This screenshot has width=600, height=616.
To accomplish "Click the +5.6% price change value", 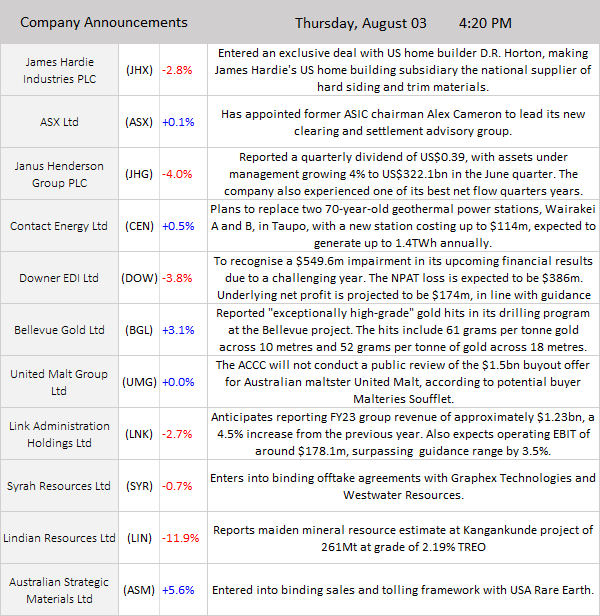I will [180, 590].
